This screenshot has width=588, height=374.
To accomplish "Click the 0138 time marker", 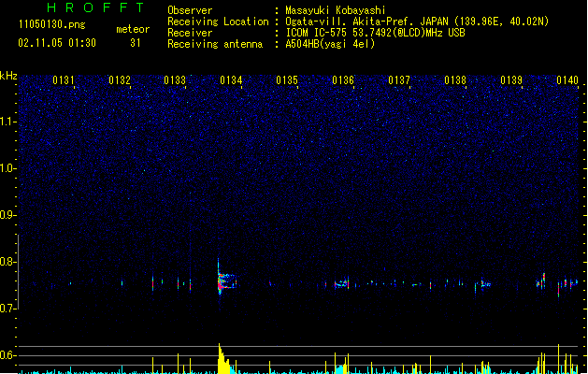I will pyautogui.click(x=455, y=80).
